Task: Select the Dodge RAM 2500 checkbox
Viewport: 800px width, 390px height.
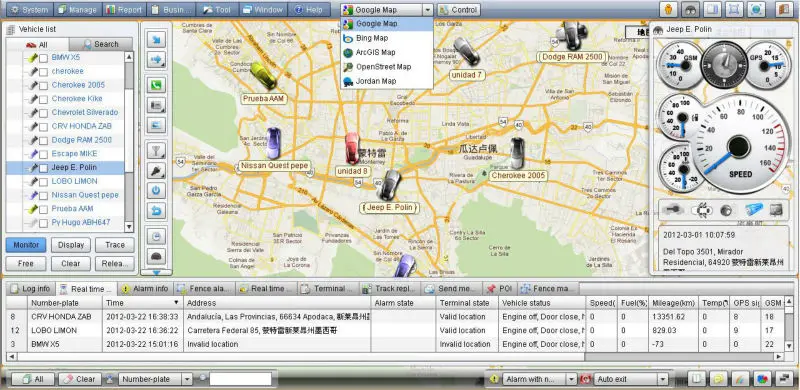Action: click(x=43, y=141)
